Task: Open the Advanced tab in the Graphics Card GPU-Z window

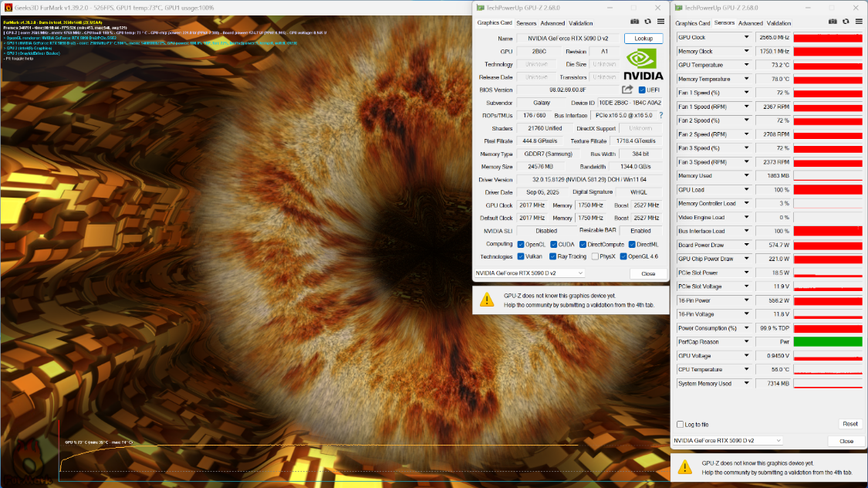Action: point(552,23)
